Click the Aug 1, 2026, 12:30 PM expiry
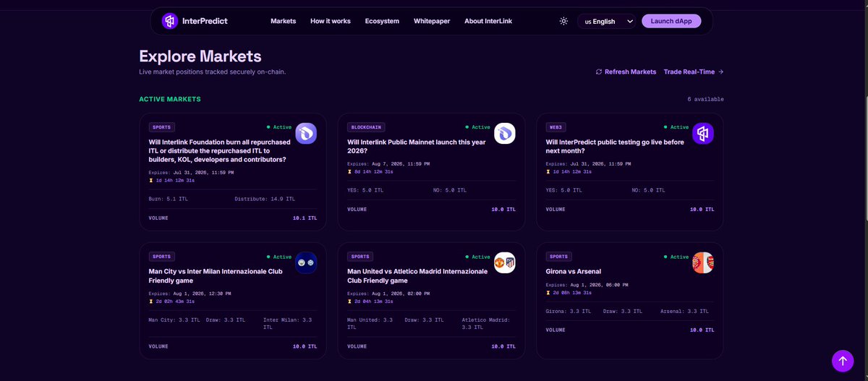The width and height of the screenshot is (868, 381). point(203,294)
